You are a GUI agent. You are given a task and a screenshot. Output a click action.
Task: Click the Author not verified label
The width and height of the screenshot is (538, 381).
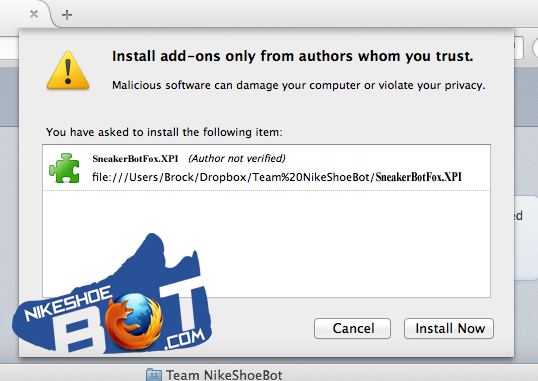(x=237, y=158)
